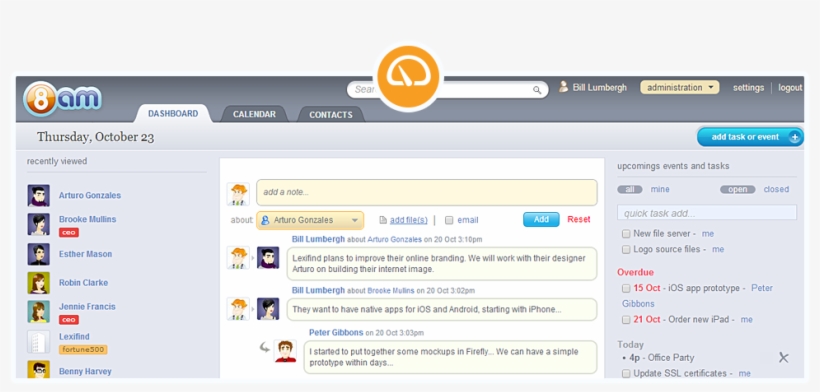Click Brooke Mullins link in note header

tap(391, 291)
